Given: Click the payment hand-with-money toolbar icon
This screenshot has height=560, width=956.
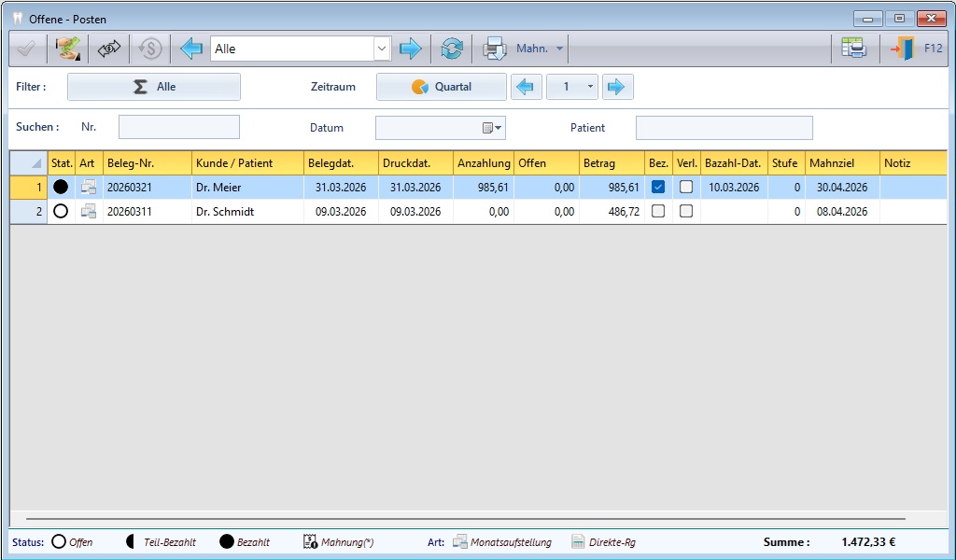Looking at the screenshot, I should [x=67, y=49].
